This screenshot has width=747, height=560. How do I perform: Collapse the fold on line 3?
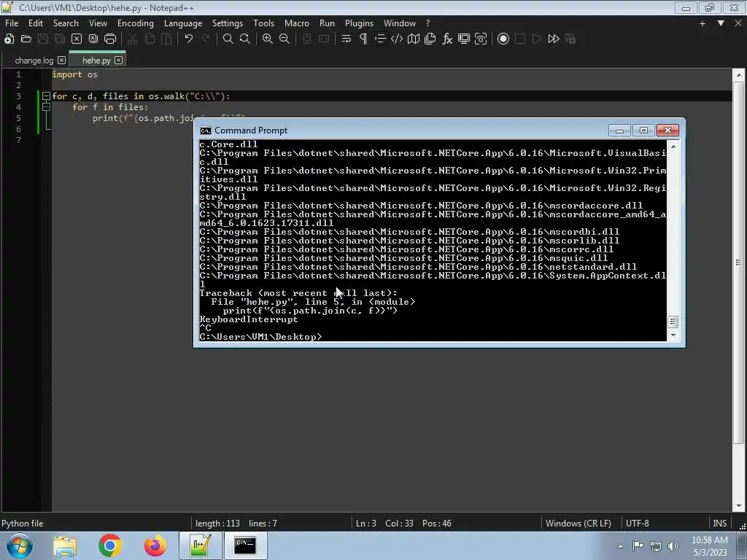46,96
